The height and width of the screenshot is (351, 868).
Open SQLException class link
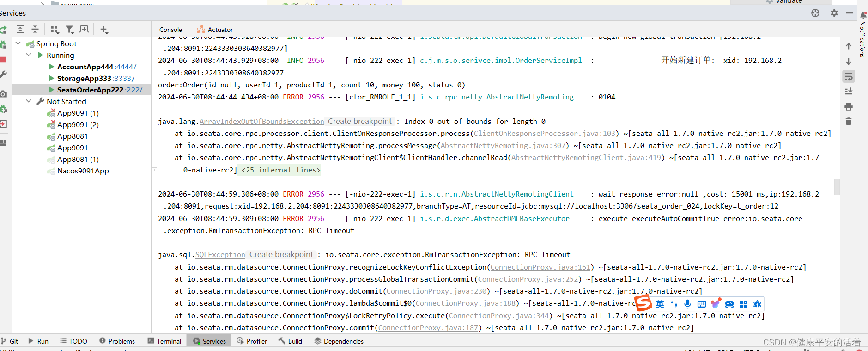click(x=220, y=254)
